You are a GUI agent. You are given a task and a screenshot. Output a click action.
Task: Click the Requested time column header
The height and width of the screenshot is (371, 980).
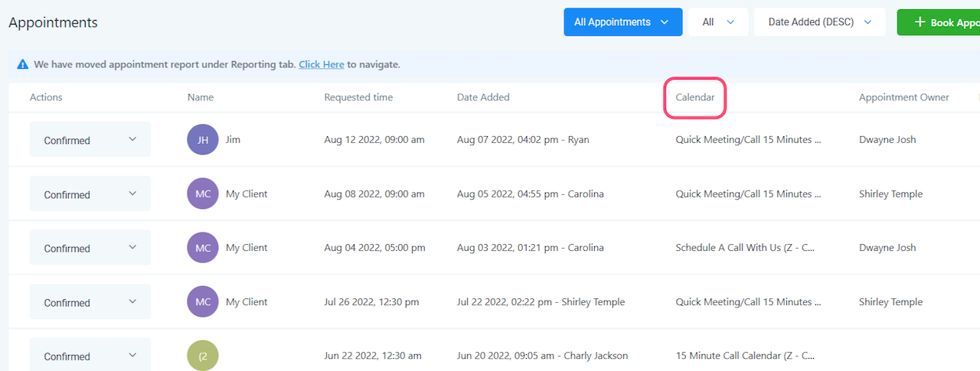click(x=358, y=97)
